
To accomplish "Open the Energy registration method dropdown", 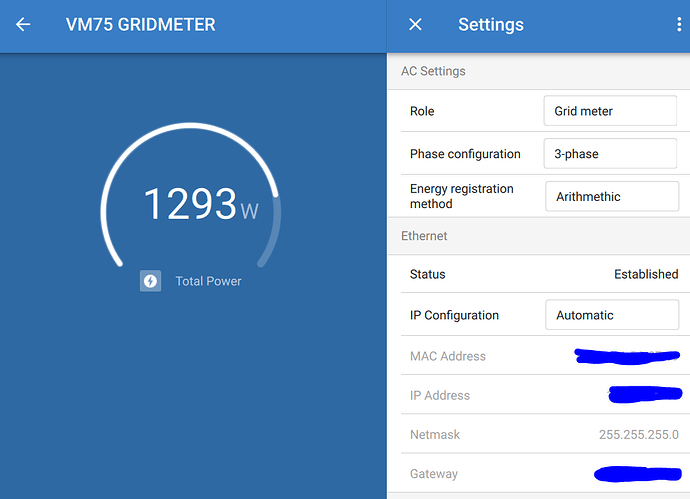I will (x=612, y=196).
